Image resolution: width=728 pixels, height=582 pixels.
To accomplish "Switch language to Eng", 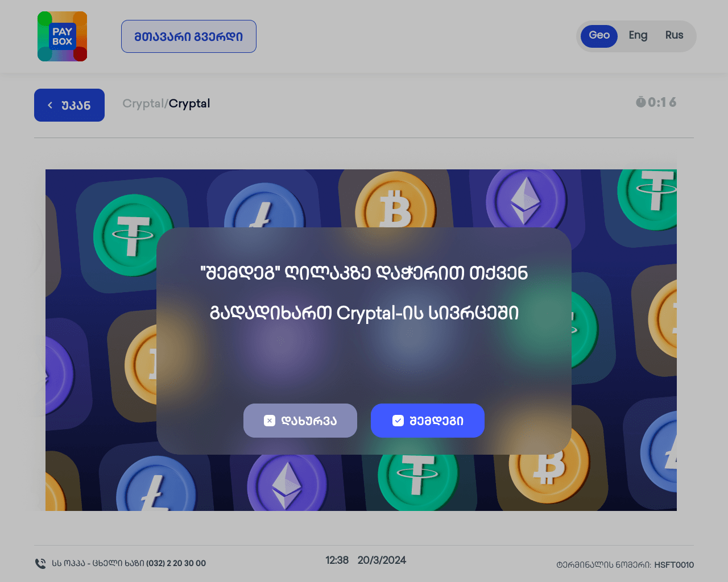I will pyautogui.click(x=638, y=35).
